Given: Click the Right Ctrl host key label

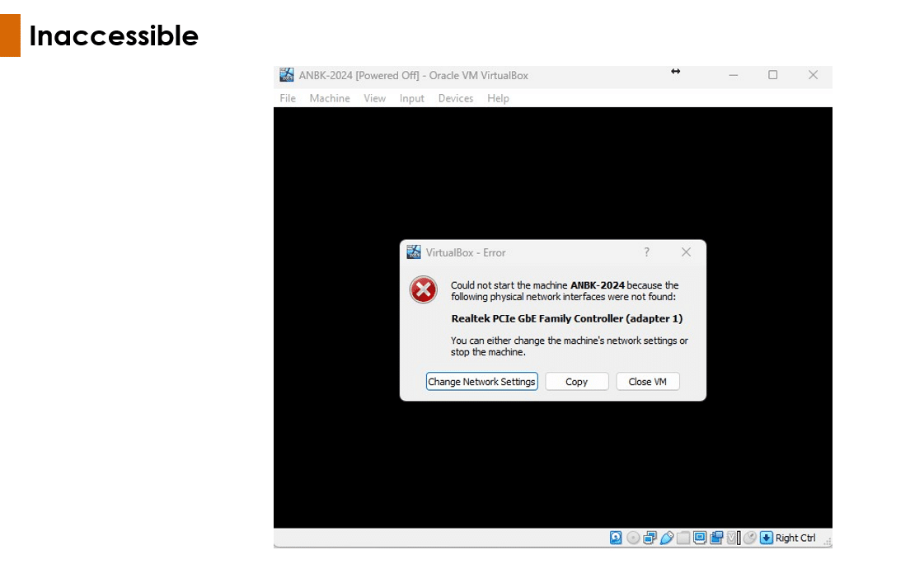Looking at the screenshot, I should click(795, 538).
